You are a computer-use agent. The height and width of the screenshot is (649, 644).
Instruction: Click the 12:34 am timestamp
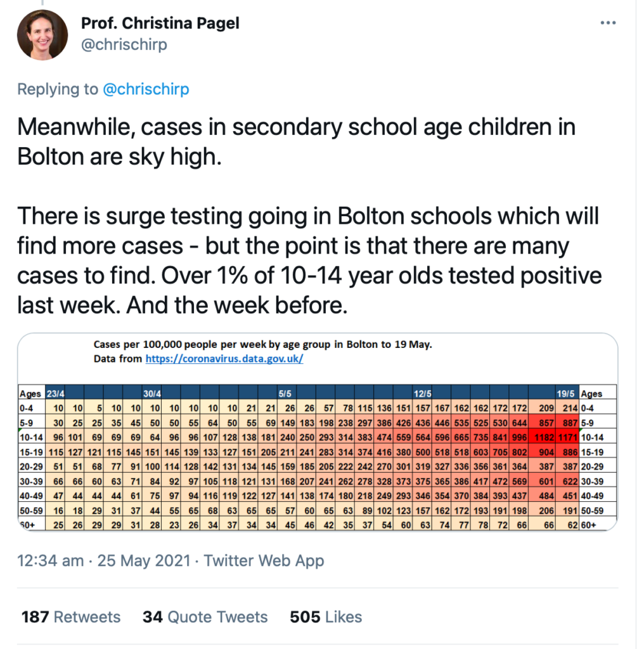pos(50,560)
